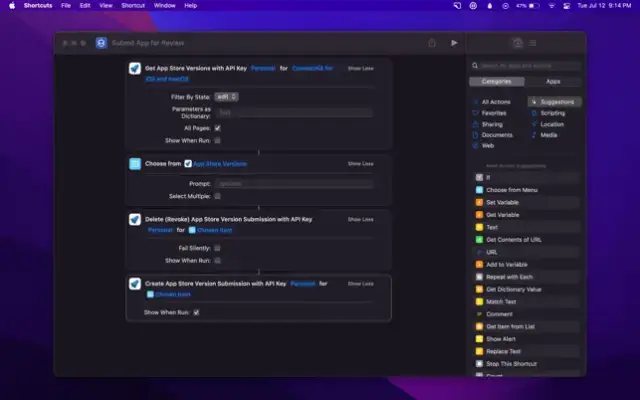Select the Sharing category
Image resolution: width=640 pixels, height=400 pixels.
coord(488,124)
